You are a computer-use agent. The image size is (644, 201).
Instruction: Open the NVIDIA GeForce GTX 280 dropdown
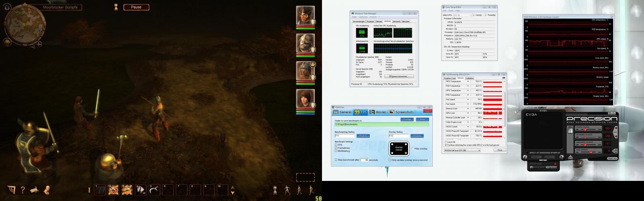point(462,150)
